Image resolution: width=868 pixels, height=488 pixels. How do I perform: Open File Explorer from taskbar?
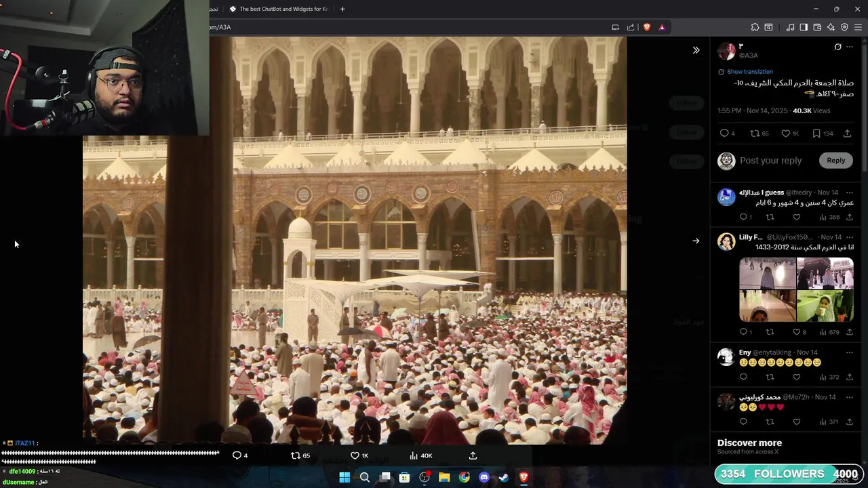pyautogui.click(x=444, y=477)
